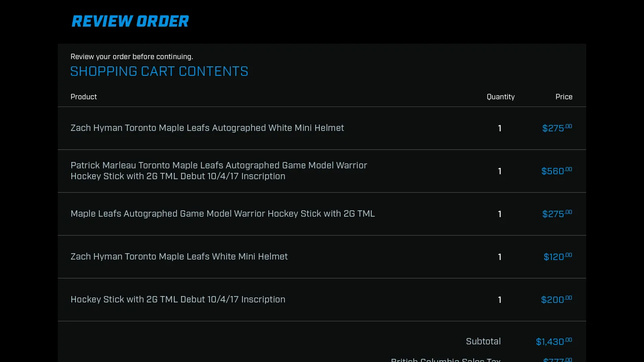Click quantity for the $120 White Mini Helmet
This screenshot has height=362, width=644.
[499, 257]
